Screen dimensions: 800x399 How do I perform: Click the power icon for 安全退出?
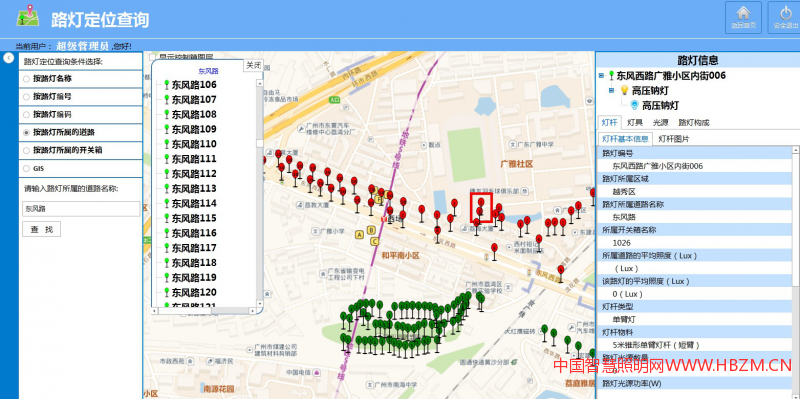coord(785,13)
